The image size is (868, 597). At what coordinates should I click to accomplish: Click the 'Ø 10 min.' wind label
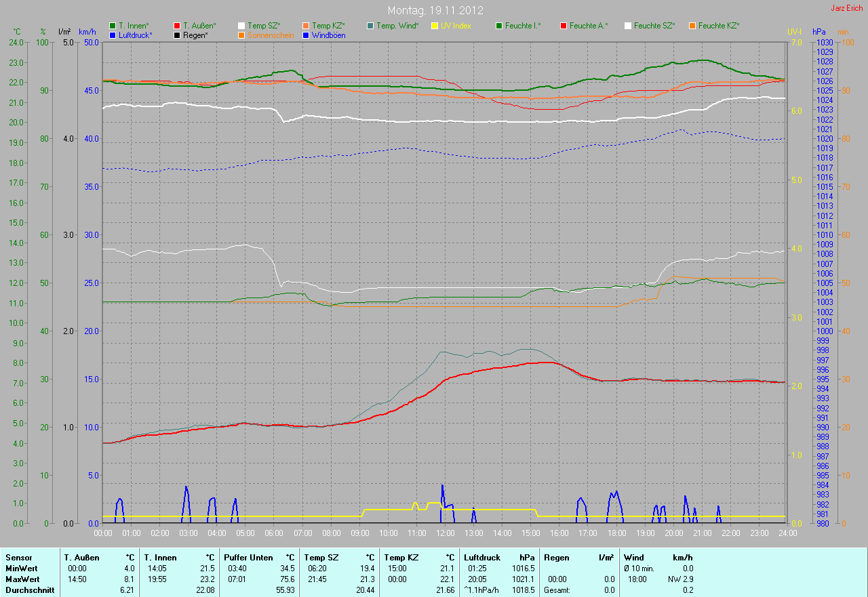click(x=639, y=569)
